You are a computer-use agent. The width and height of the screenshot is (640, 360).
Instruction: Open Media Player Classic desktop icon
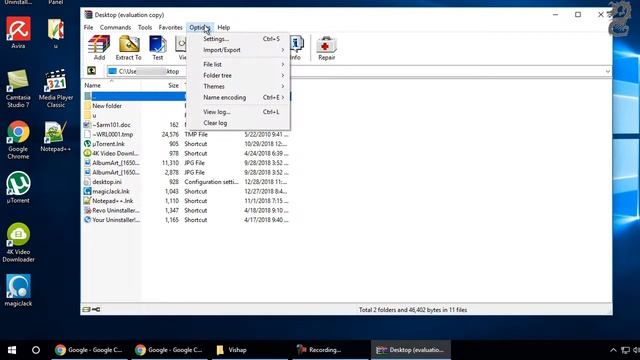pyautogui.click(x=56, y=89)
